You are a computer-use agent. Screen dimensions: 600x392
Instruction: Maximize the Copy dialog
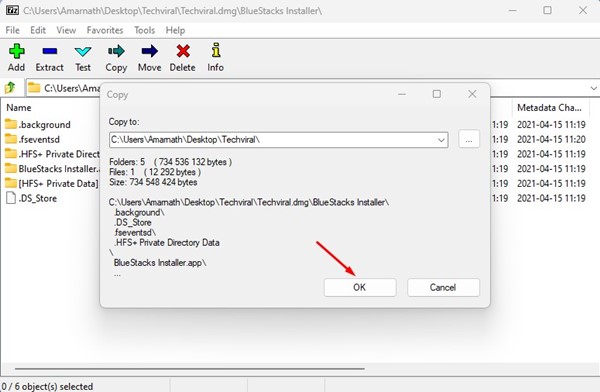[437, 94]
